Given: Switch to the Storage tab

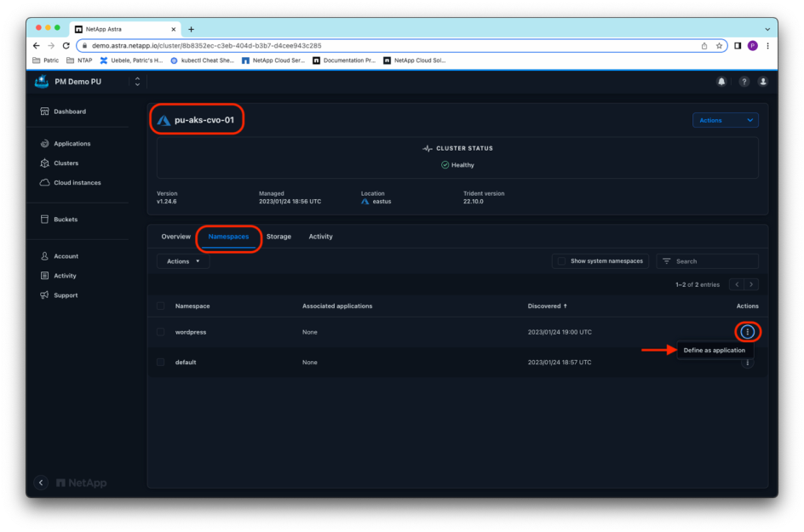Looking at the screenshot, I should coord(279,237).
